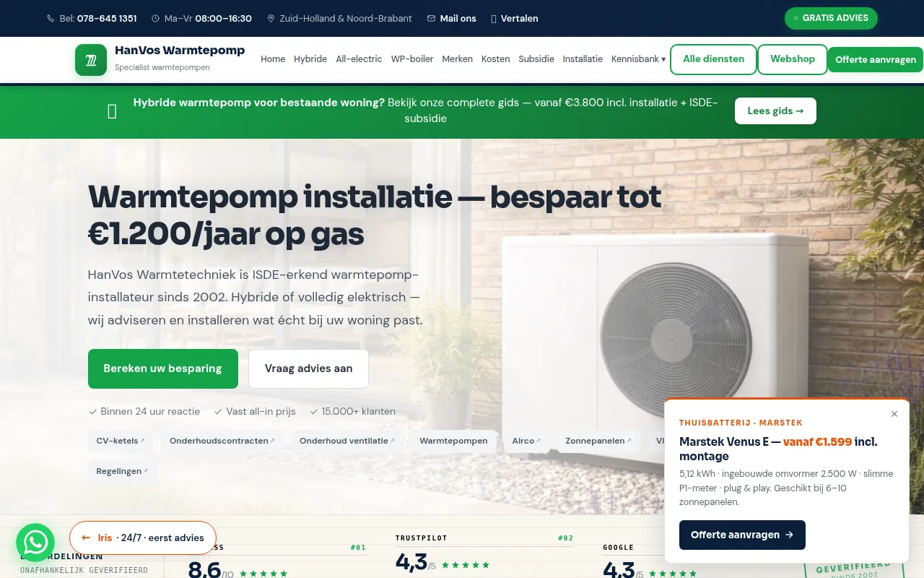The image size is (924, 578).
Task: Click the HanVos logo icon
Action: click(91, 60)
